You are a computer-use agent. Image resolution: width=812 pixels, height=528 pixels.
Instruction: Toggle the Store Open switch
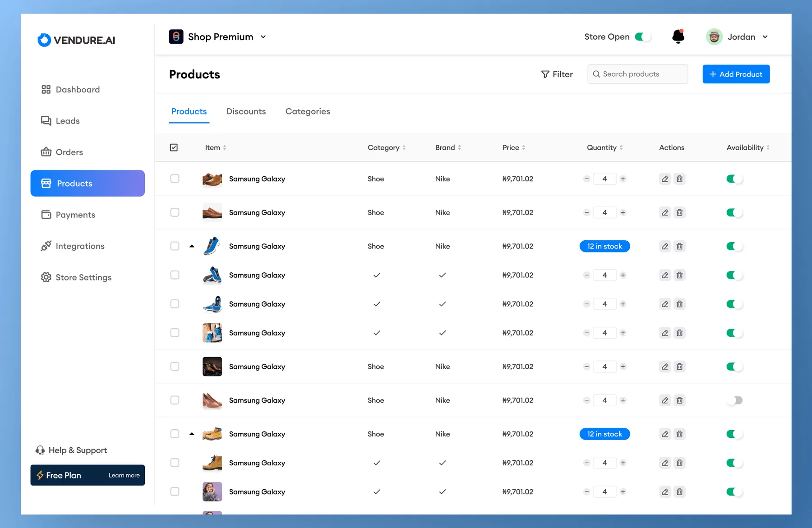pos(643,37)
